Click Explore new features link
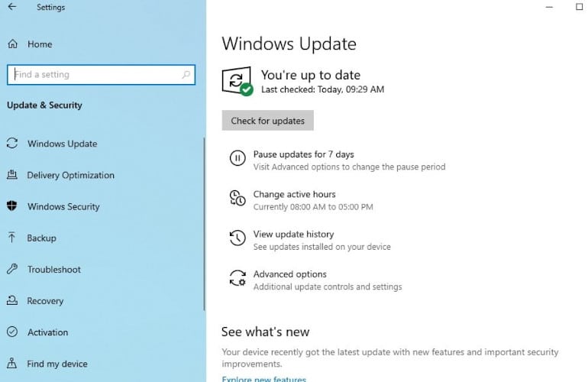588x382 pixels. [x=264, y=378]
